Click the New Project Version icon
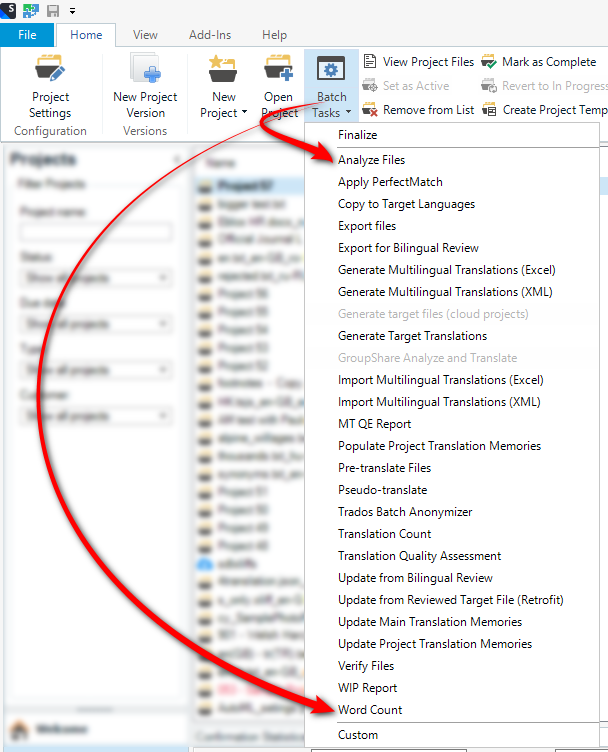The height and width of the screenshot is (752, 608). tap(145, 69)
